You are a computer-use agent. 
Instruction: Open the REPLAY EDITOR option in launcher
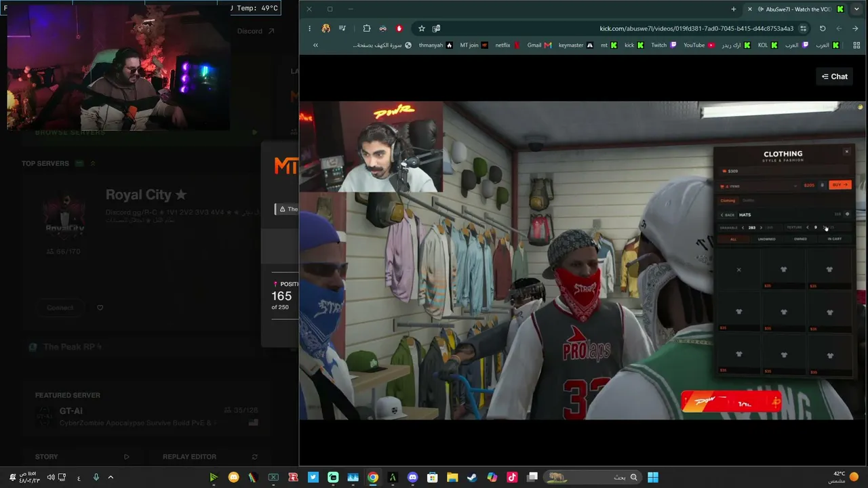click(210, 457)
